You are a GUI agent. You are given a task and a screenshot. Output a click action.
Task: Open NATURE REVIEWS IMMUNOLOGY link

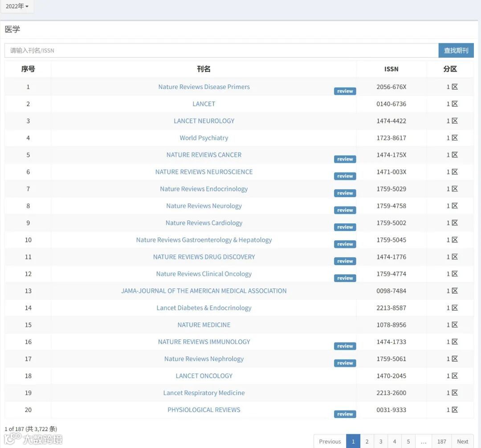[204, 342]
